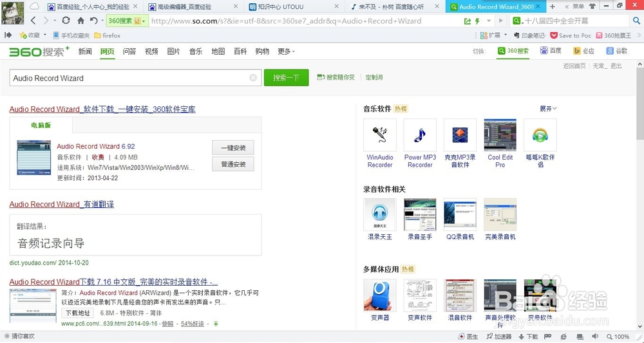The width and height of the screenshot is (644, 343).
Task: Open the 下载 downloads manager
Action: [x=528, y=337]
